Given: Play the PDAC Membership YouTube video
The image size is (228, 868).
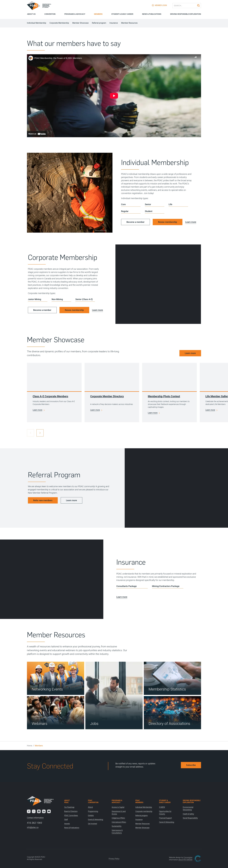Looking at the screenshot, I should click(114, 96).
